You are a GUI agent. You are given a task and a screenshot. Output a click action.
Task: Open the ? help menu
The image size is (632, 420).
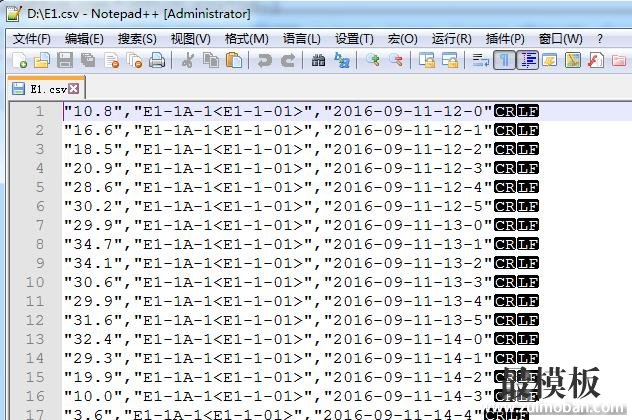click(x=600, y=39)
